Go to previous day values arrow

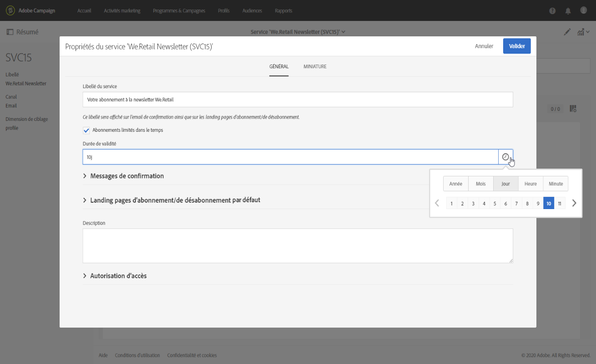437,203
